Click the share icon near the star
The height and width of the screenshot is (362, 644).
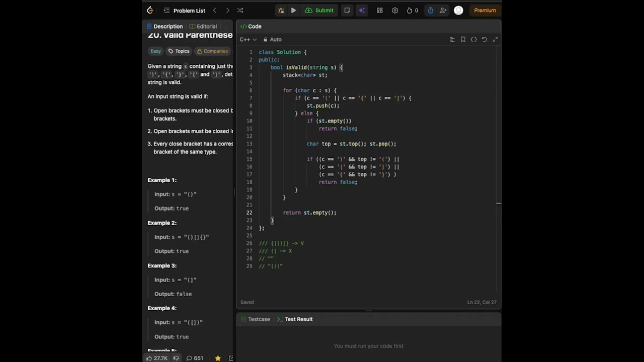[x=231, y=358]
